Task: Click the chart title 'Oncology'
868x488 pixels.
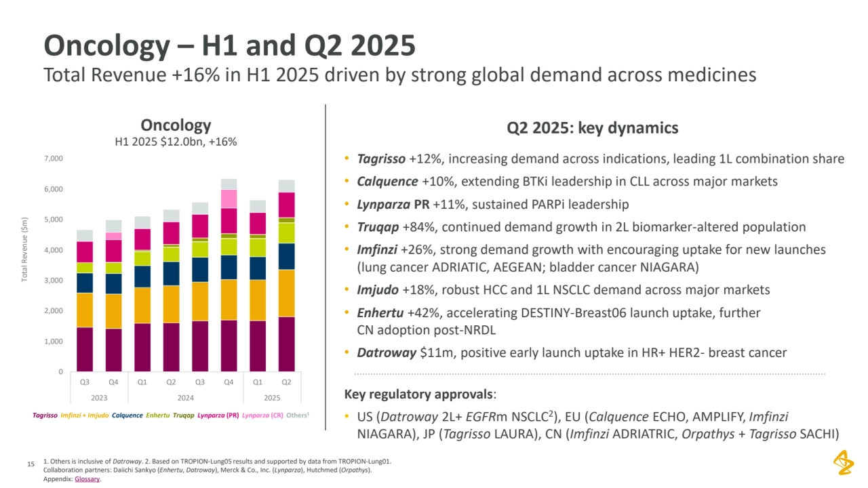Action: pos(176,125)
